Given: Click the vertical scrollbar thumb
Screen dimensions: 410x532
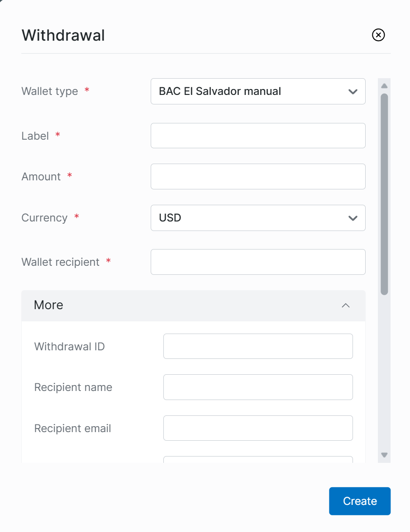Looking at the screenshot, I should (384, 194).
